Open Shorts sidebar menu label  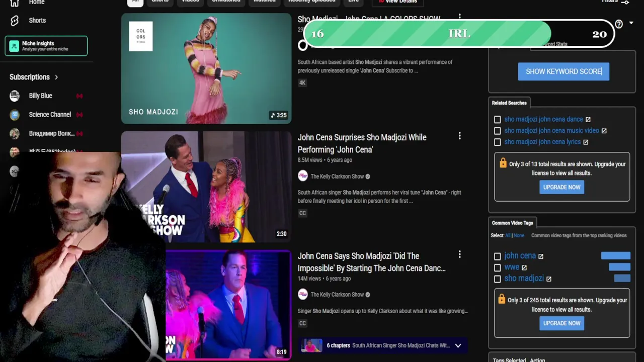[37, 21]
